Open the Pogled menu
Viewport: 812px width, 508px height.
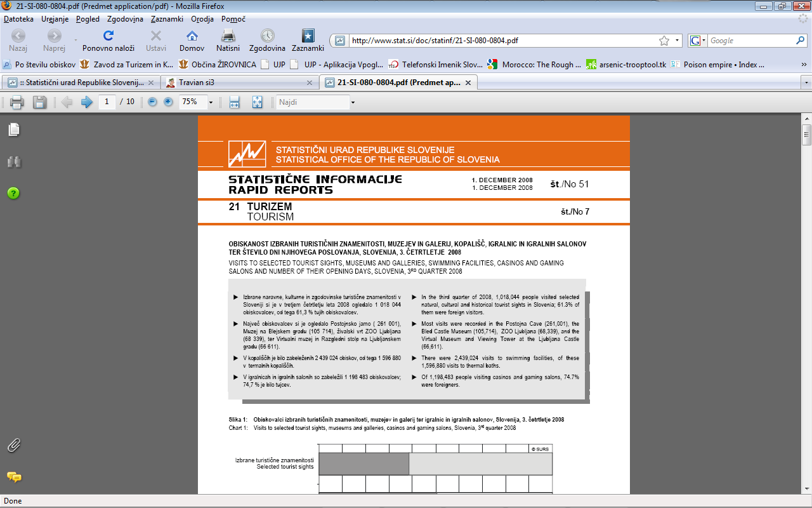click(88, 19)
